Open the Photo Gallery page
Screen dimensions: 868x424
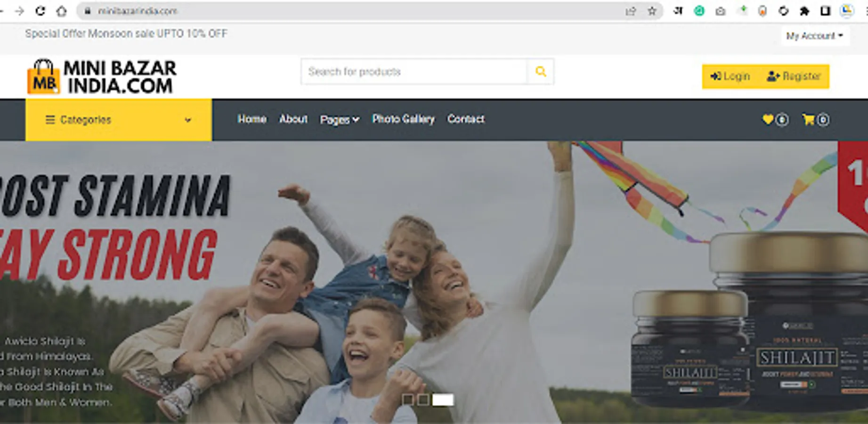coord(404,119)
